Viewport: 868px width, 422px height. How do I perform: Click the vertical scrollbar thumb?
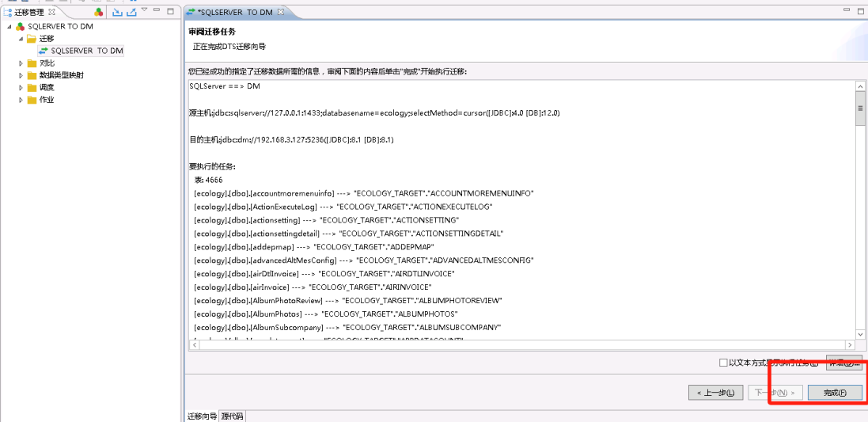coord(860,108)
